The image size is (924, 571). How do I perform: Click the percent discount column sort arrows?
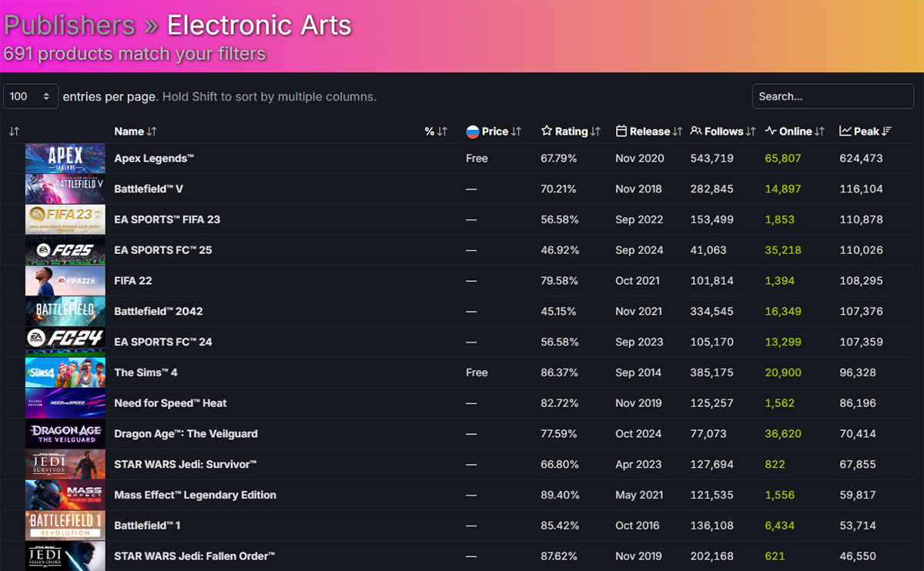(442, 132)
